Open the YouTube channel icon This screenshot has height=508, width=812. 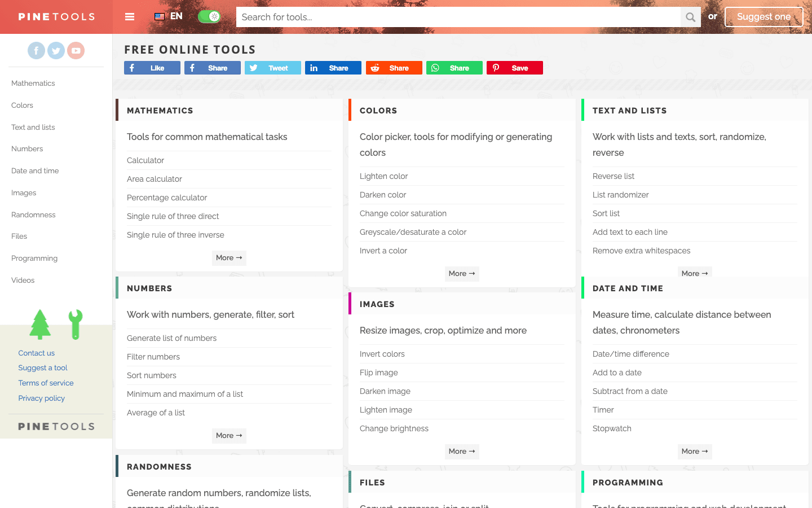tap(76, 50)
